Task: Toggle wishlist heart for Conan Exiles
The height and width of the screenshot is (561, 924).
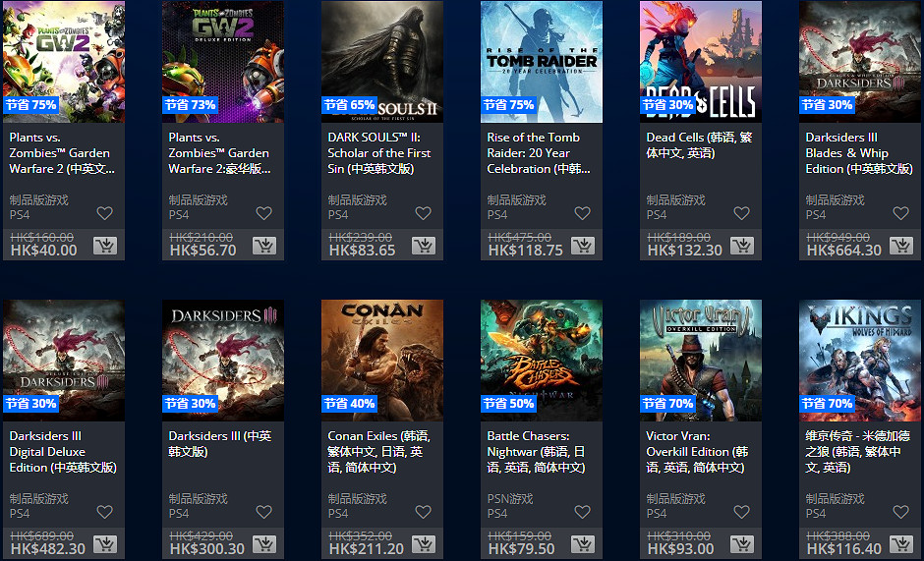Action: 423,512
